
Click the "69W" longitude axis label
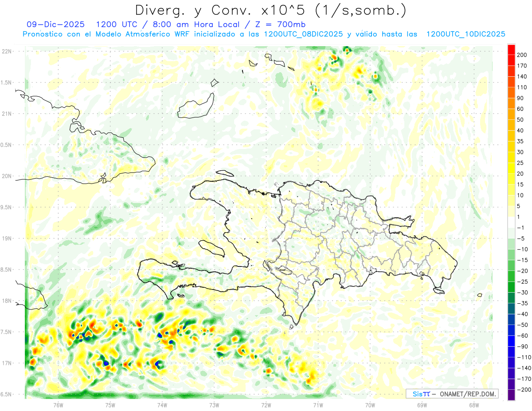tap(422, 404)
